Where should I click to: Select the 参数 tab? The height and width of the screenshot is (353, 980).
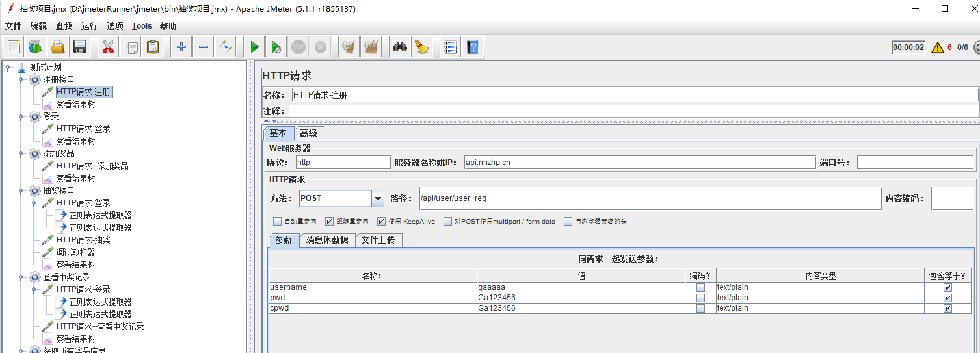tap(284, 240)
